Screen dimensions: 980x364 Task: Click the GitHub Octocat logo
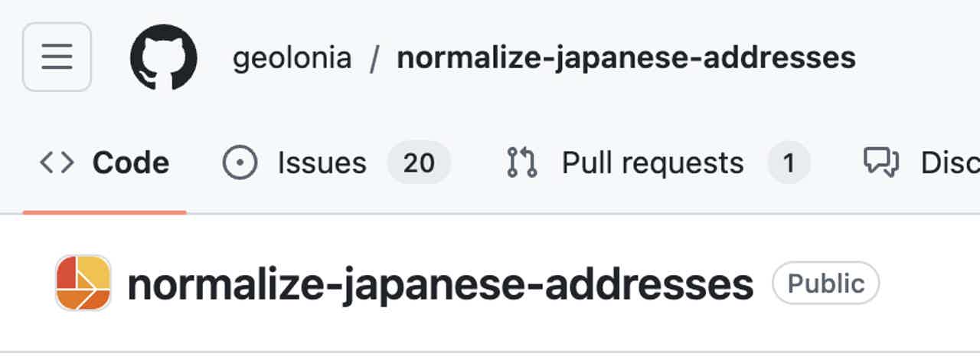tap(163, 57)
